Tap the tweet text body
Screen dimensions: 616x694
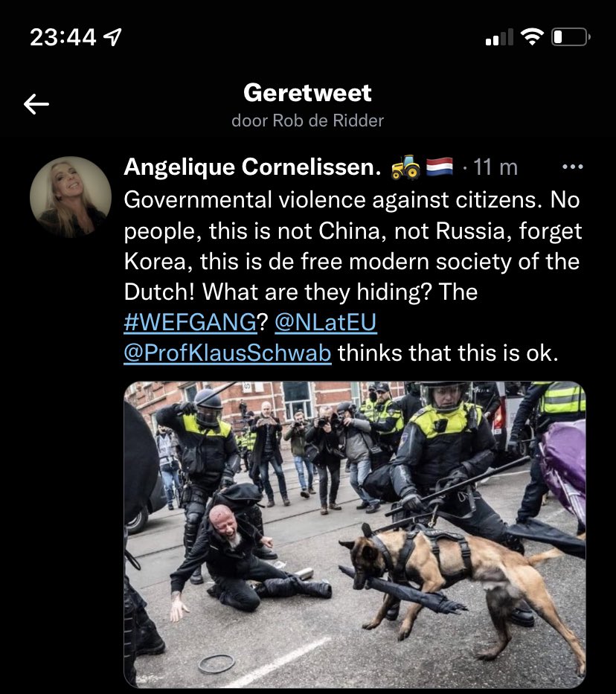coord(353,276)
